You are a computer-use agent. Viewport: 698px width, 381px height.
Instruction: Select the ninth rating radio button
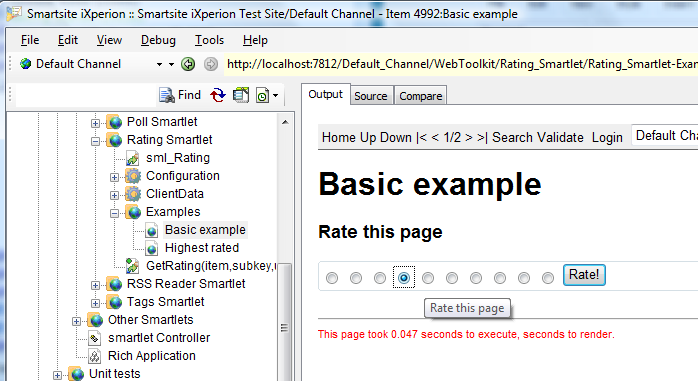coord(524,278)
